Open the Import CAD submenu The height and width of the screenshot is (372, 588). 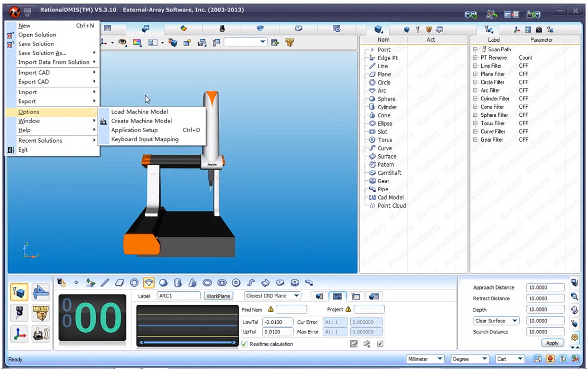[53, 73]
